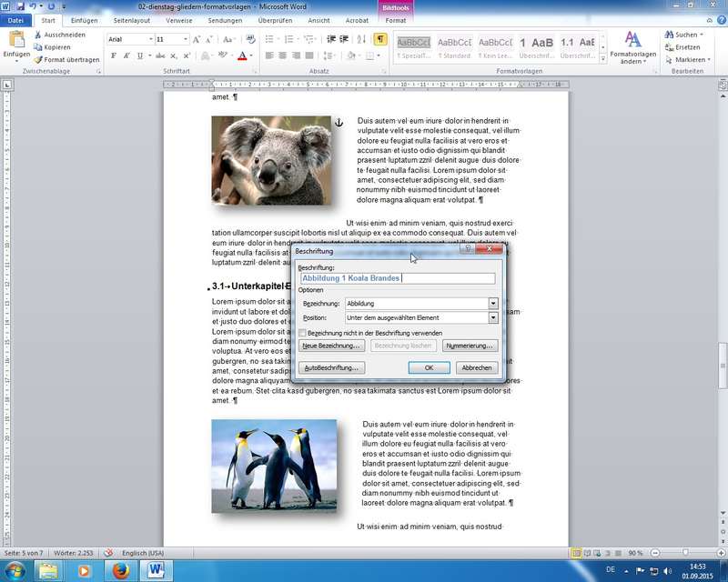The image size is (728, 582).
Task: Toggle bold formatting in the ribbon
Action: click(x=114, y=55)
